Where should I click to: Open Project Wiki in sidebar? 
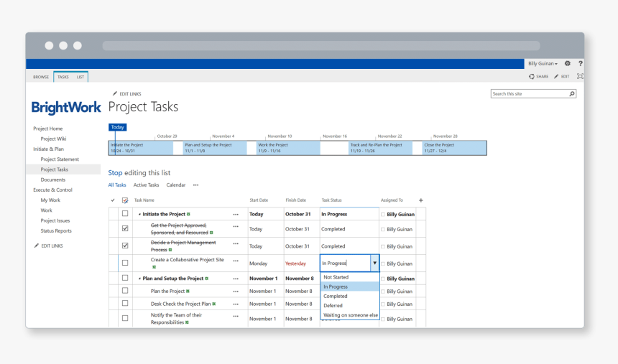click(x=53, y=139)
